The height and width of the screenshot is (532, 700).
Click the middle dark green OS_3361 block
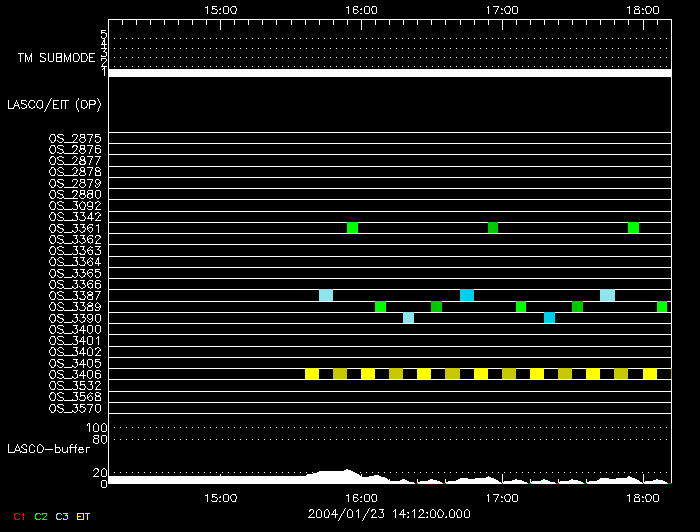[x=492, y=228]
